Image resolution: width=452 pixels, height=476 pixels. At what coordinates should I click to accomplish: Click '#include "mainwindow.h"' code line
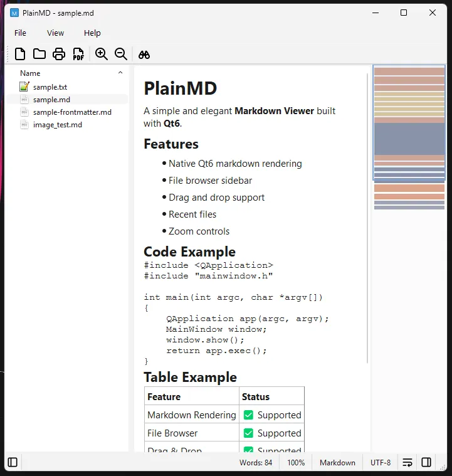pos(208,276)
